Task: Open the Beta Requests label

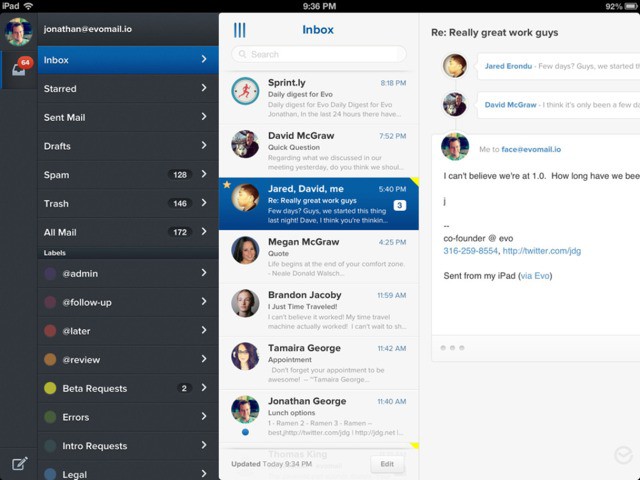Action: pos(128,388)
